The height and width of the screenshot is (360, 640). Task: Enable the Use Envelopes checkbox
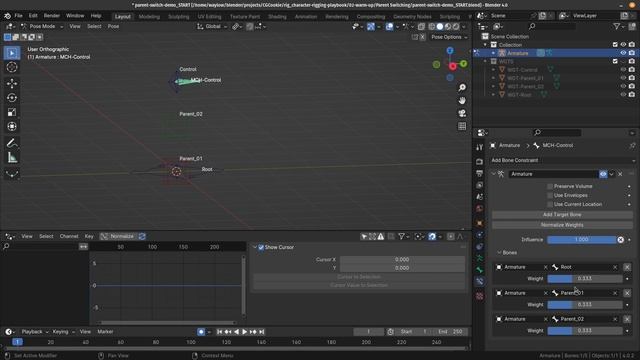tap(550, 196)
